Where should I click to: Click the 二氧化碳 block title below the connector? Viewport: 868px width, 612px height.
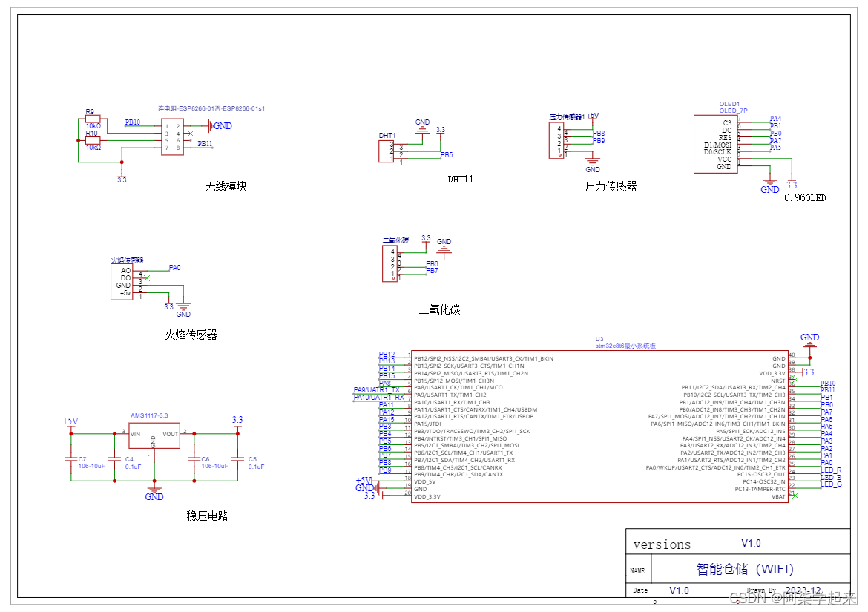(439, 310)
